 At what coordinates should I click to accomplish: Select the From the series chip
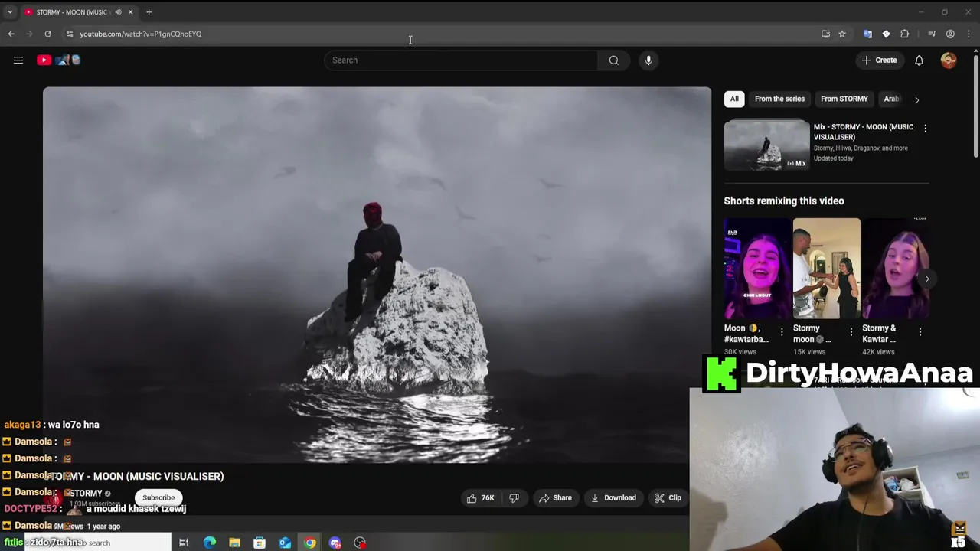click(x=779, y=99)
